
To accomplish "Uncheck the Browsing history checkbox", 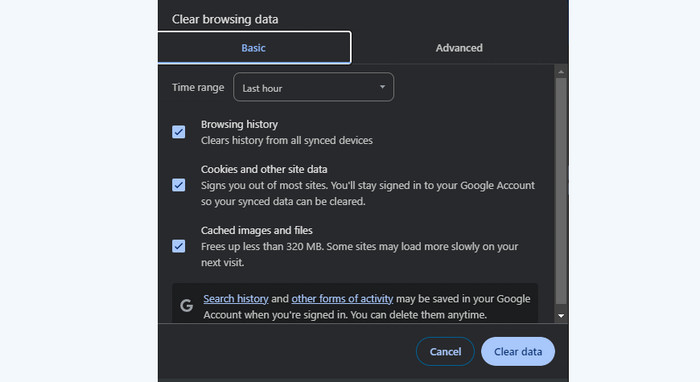I will (179, 132).
